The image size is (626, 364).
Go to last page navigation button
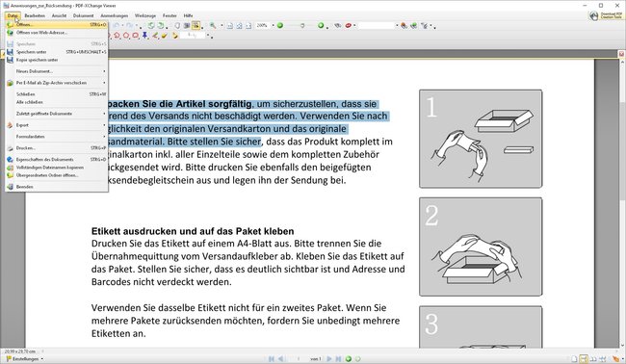click(x=339, y=359)
